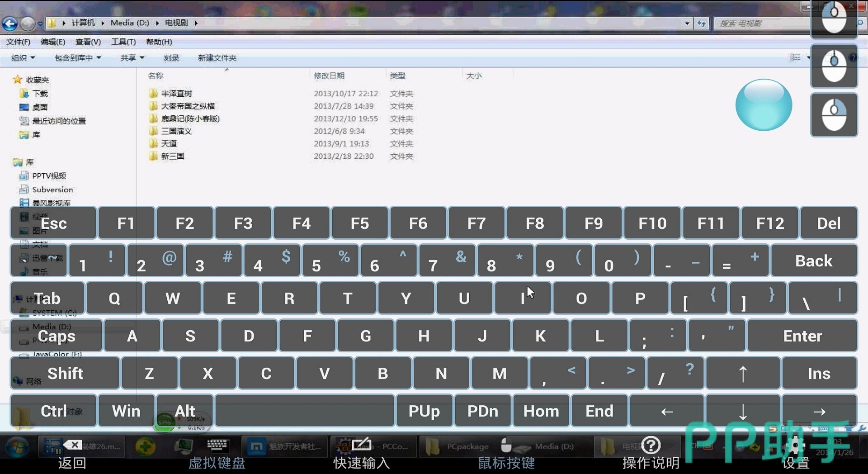Open the 文件(F) menu

tap(18, 42)
